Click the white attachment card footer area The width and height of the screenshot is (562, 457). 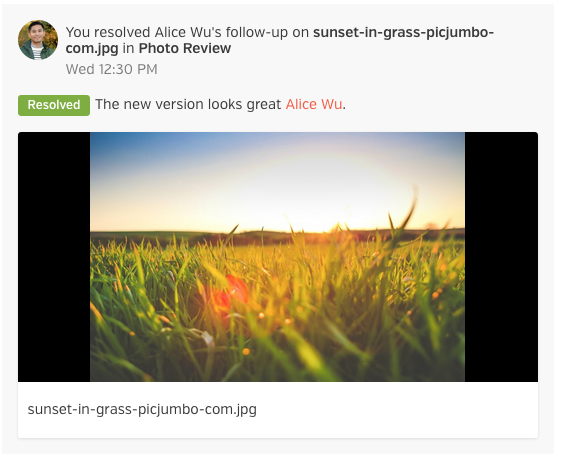(278, 410)
